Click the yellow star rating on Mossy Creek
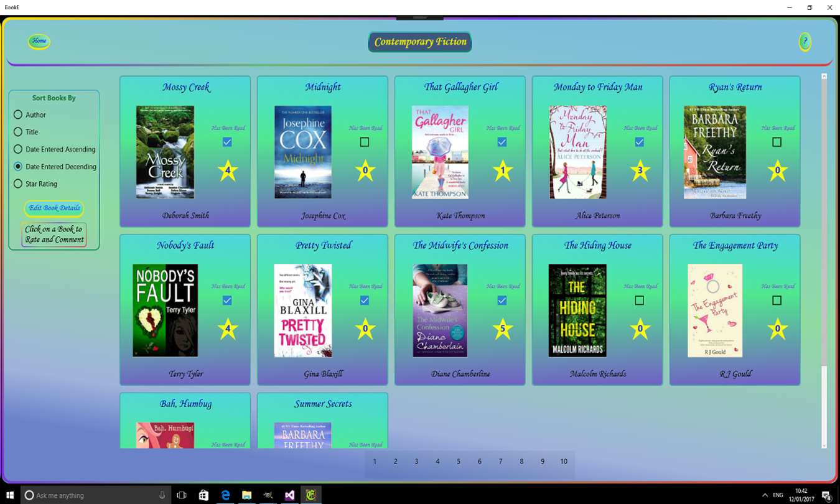The width and height of the screenshot is (840, 504). click(228, 170)
